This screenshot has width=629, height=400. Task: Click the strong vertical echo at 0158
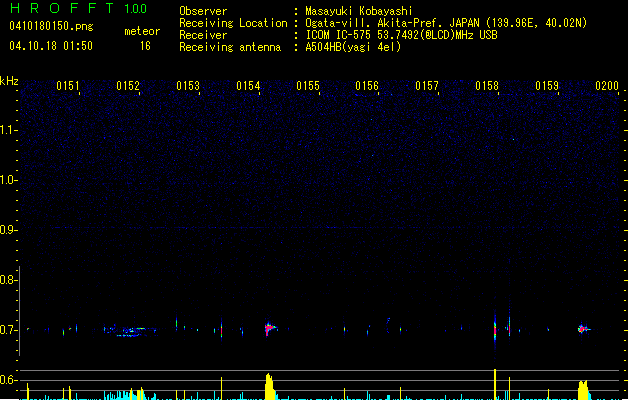pos(495,328)
